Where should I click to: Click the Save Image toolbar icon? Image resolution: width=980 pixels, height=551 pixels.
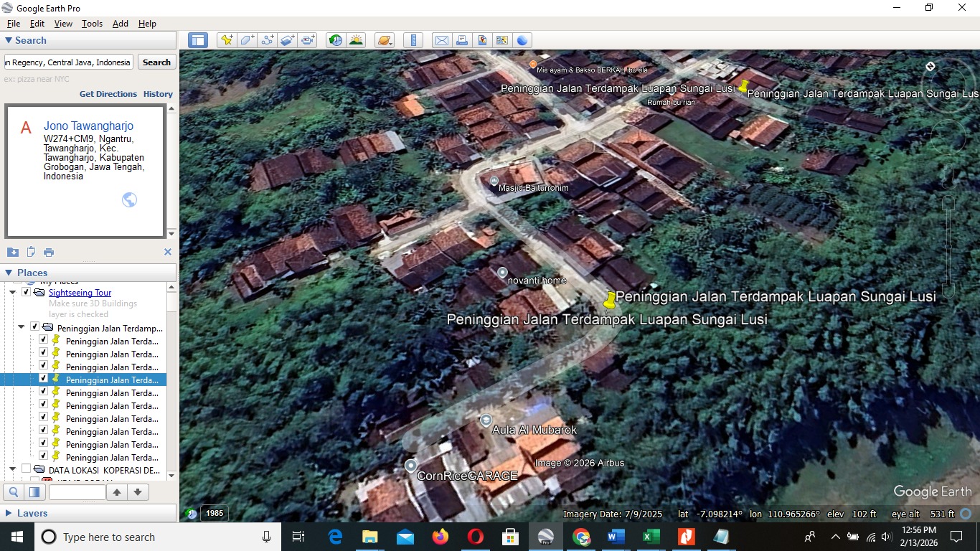[x=482, y=40]
